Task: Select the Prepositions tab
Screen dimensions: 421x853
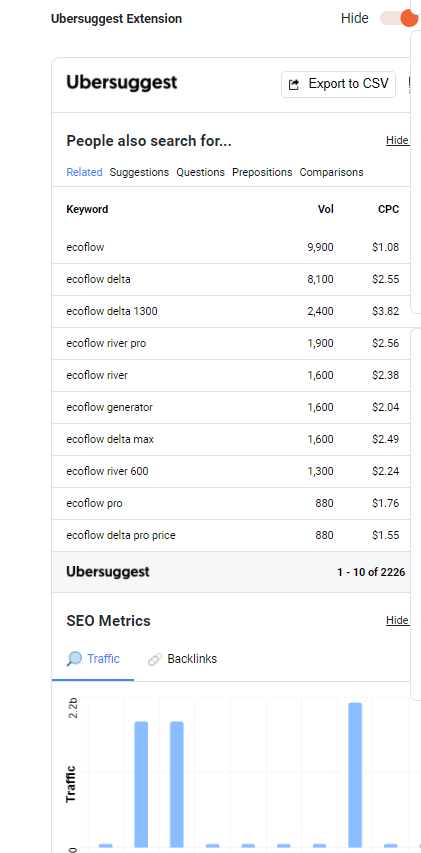Action: (262, 172)
